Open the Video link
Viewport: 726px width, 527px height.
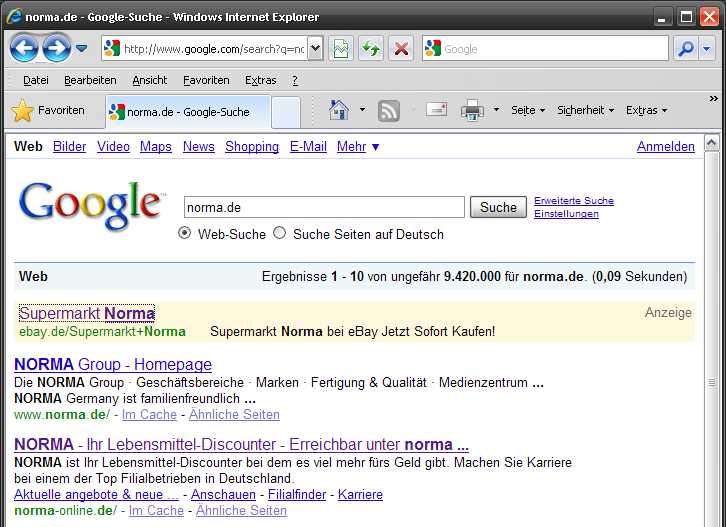coord(113,146)
